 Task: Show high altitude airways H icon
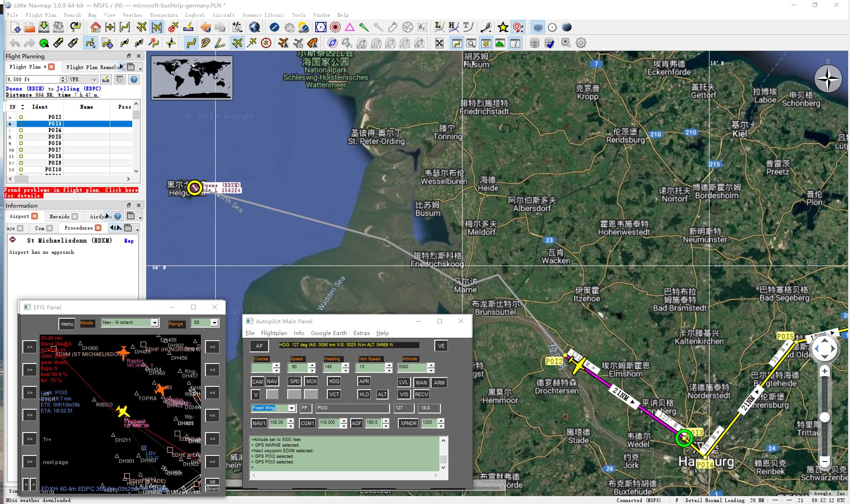pyautogui.click(x=453, y=28)
